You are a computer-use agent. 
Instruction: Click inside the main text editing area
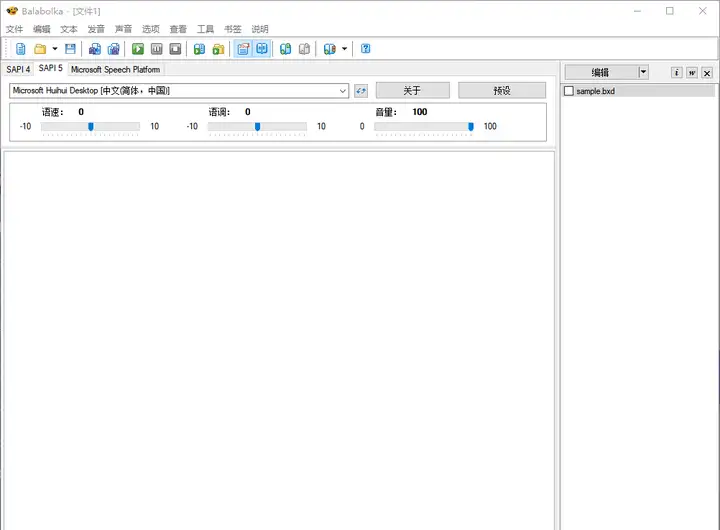279,340
